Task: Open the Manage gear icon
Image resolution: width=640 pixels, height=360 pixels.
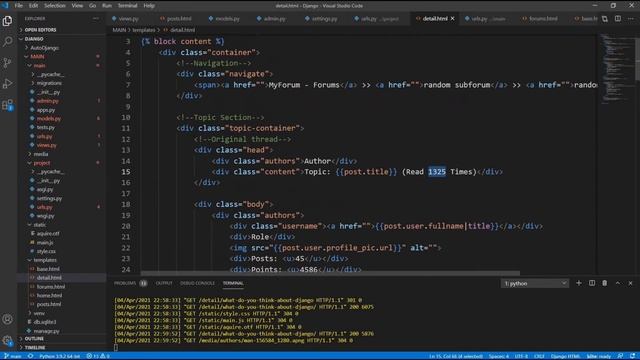Action: (x=7, y=340)
